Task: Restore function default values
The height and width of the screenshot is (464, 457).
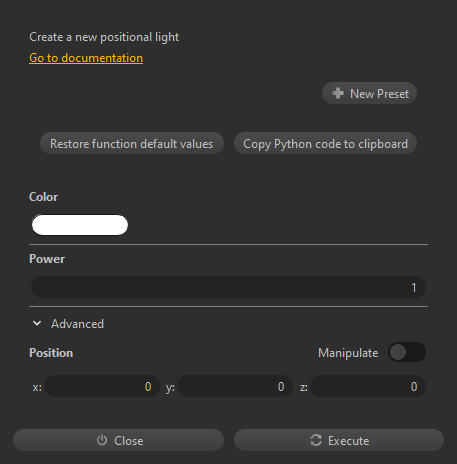Action: [132, 144]
